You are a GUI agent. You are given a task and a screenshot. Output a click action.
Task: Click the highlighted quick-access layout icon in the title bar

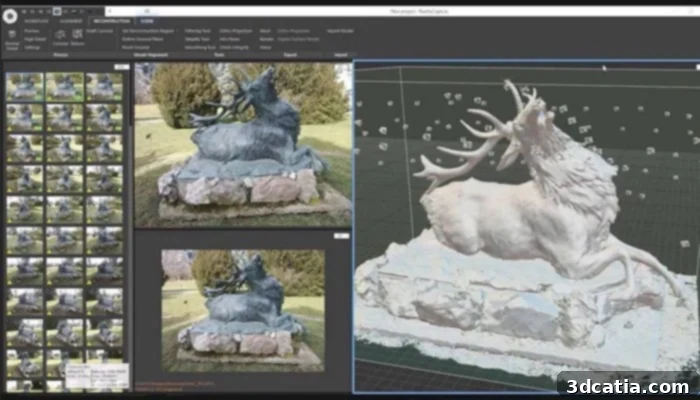[57, 11]
